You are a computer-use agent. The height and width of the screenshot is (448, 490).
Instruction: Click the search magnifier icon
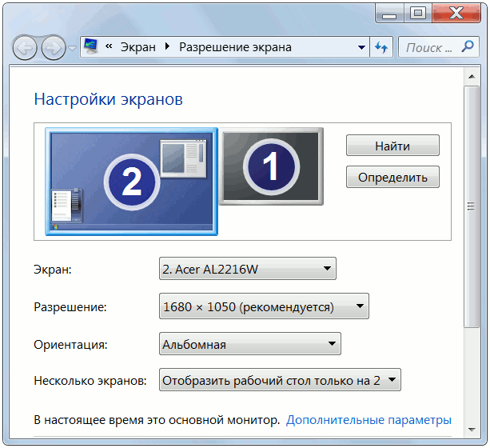pyautogui.click(x=468, y=46)
